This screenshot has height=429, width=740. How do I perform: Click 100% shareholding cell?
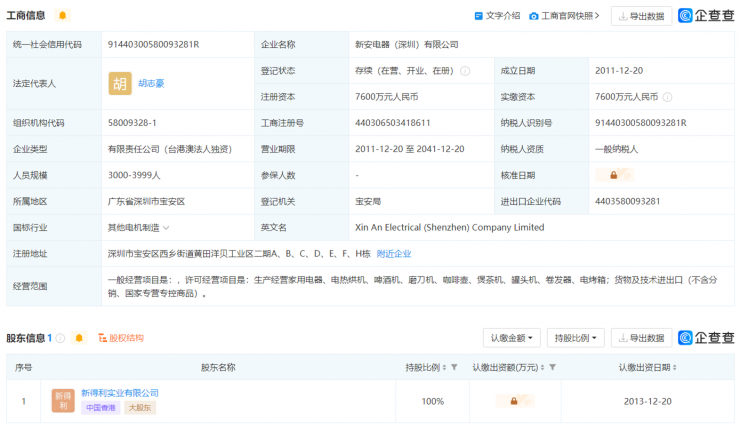tap(433, 401)
